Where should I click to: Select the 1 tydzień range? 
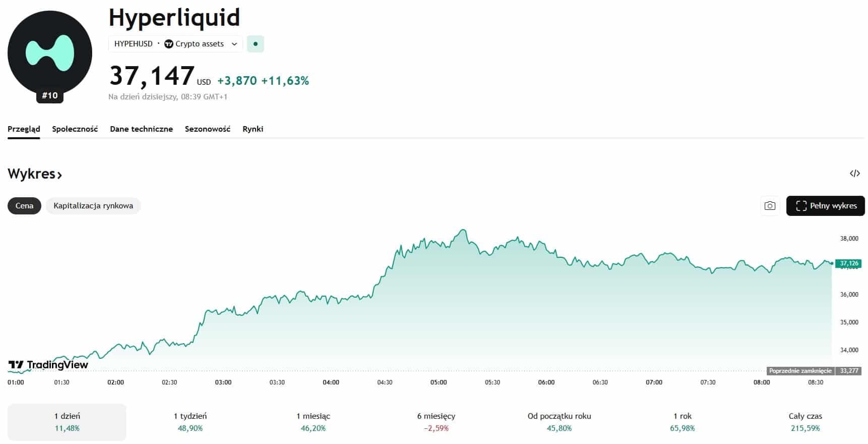pos(190,422)
